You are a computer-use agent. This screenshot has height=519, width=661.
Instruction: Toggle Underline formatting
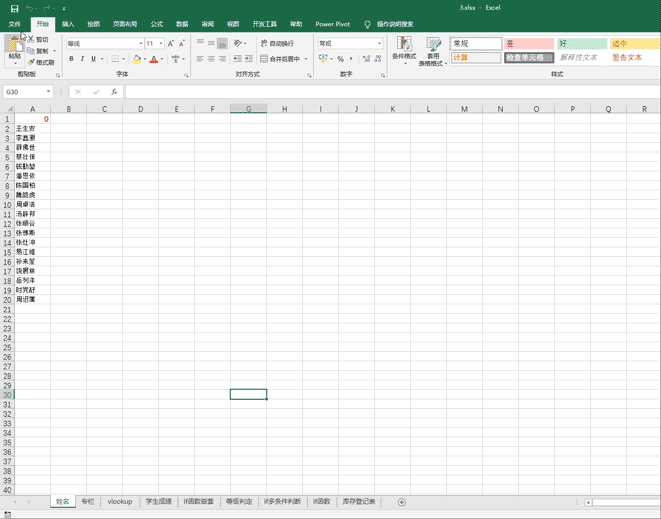[93, 59]
